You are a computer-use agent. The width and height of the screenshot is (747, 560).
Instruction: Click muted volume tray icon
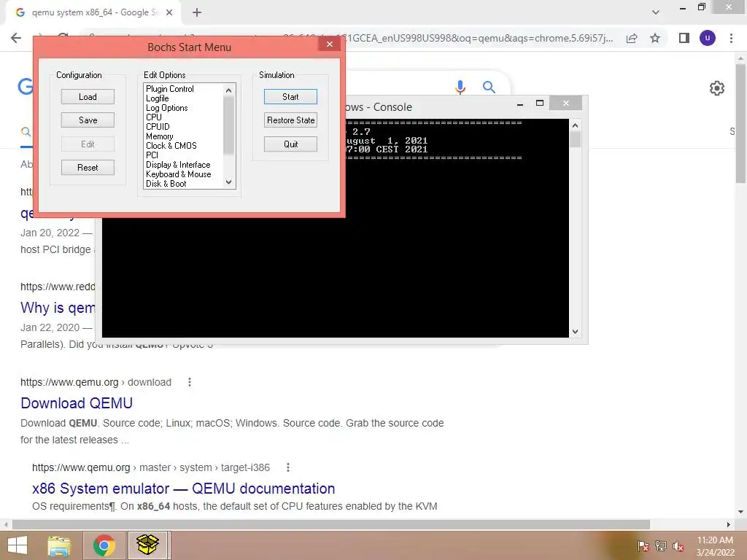coord(678,546)
